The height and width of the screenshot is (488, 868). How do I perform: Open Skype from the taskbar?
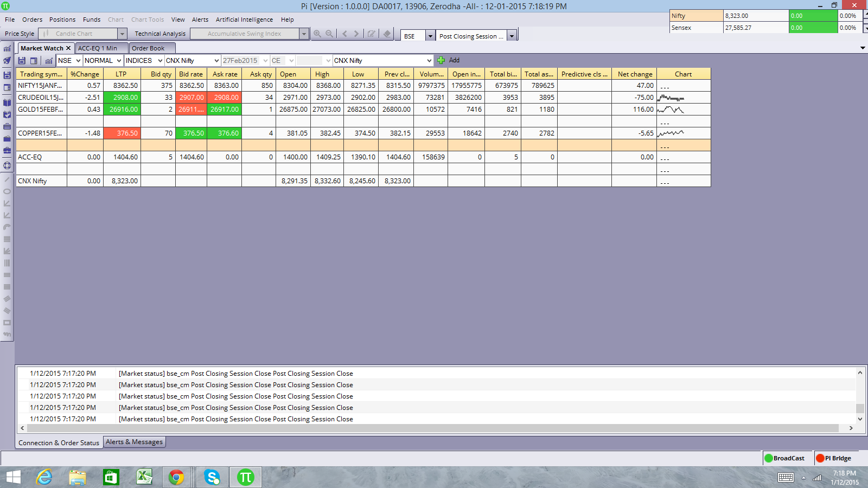coord(212,477)
